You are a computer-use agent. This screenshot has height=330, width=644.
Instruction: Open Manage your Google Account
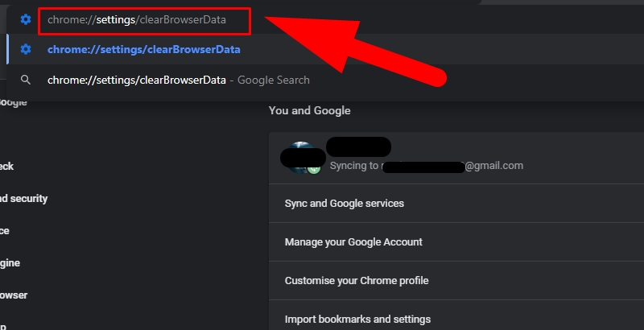tap(353, 242)
